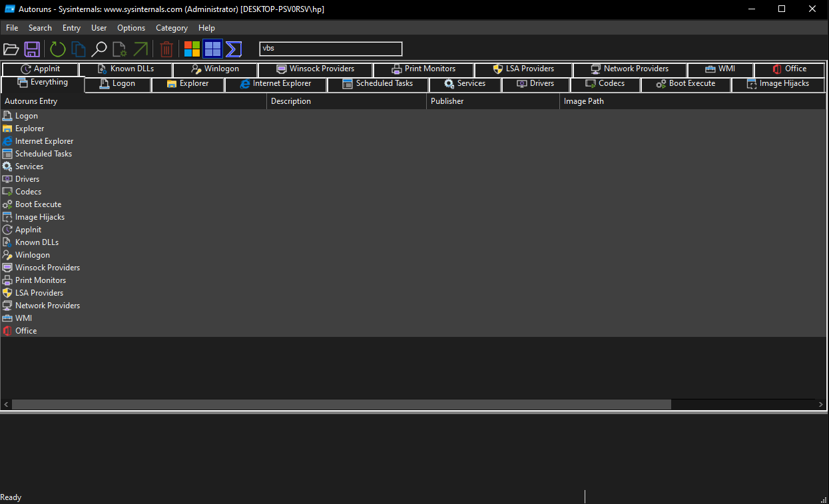Switch to the Drivers tab

535,84
